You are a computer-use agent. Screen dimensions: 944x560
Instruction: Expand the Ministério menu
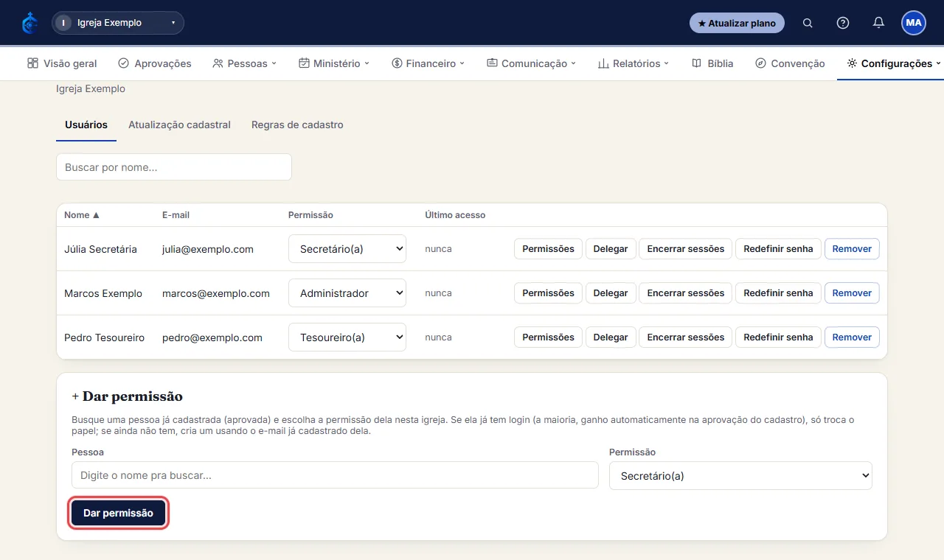coord(334,63)
